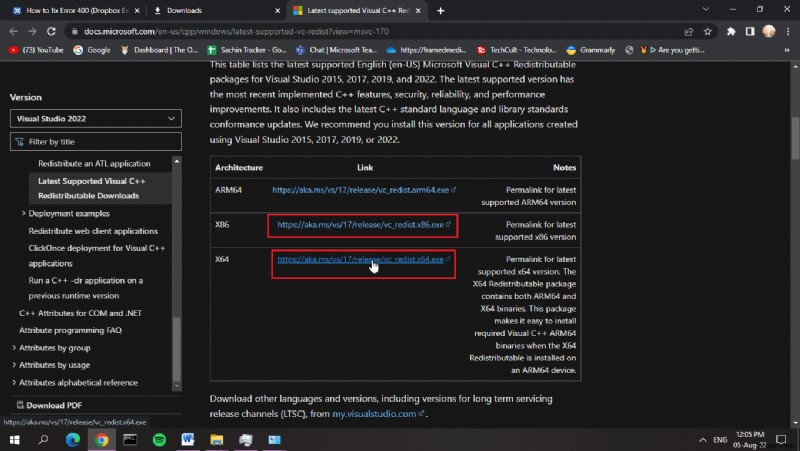Open the Sachin Tracker bookmark
Image resolution: width=800 pixels, height=451 pixels.
click(247, 50)
